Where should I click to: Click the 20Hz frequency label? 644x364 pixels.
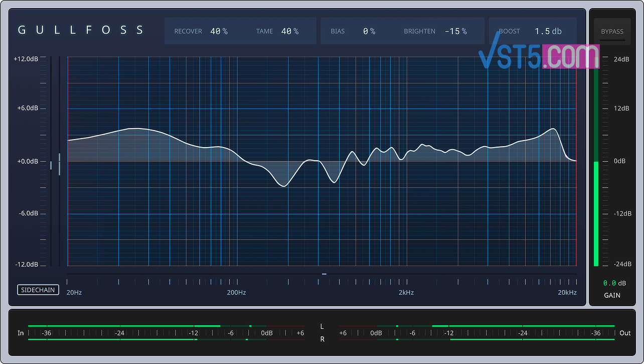tap(74, 292)
